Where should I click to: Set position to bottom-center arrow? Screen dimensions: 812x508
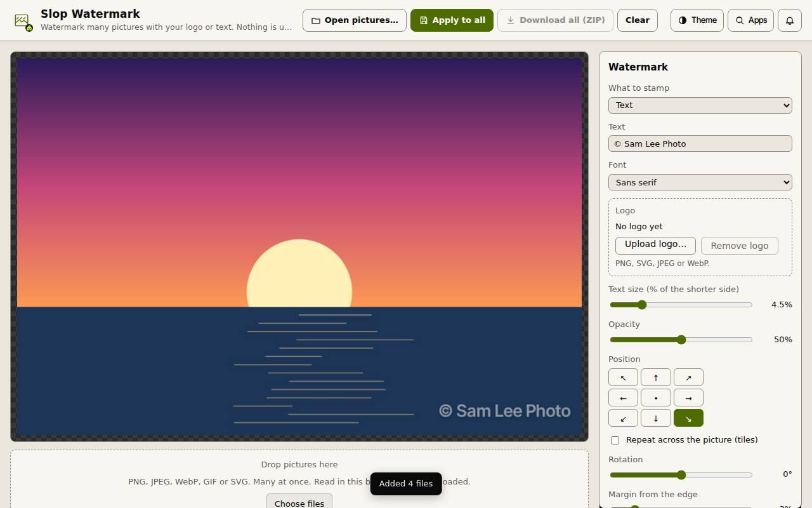(656, 418)
